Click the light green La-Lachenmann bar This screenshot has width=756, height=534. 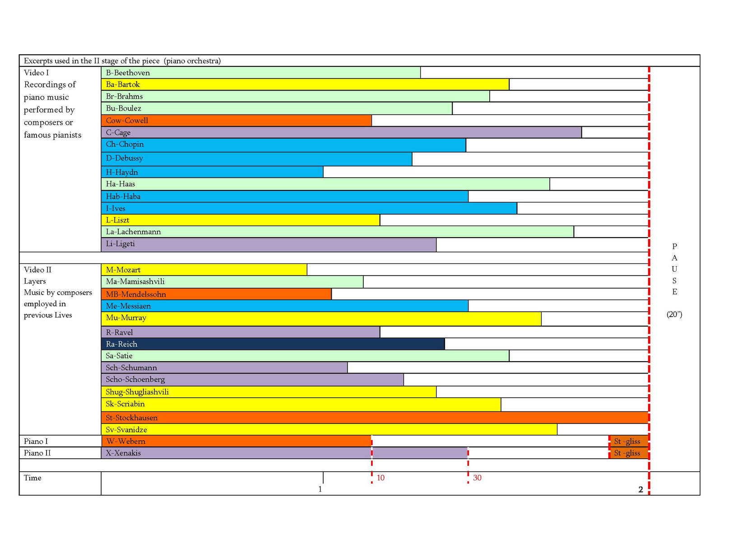coord(337,232)
